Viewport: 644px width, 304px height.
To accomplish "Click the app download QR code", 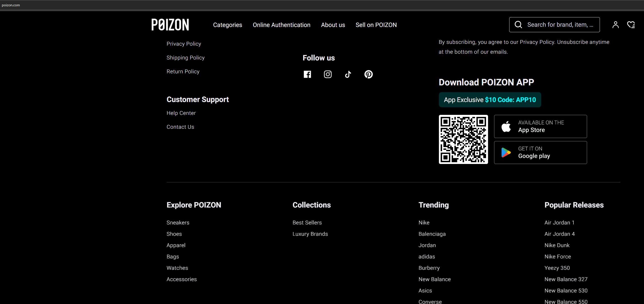I will (463, 139).
